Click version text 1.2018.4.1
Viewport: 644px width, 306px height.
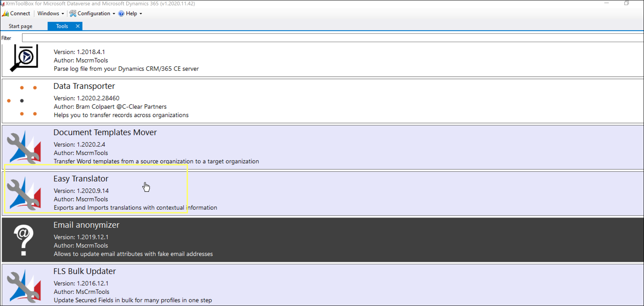coord(79,52)
